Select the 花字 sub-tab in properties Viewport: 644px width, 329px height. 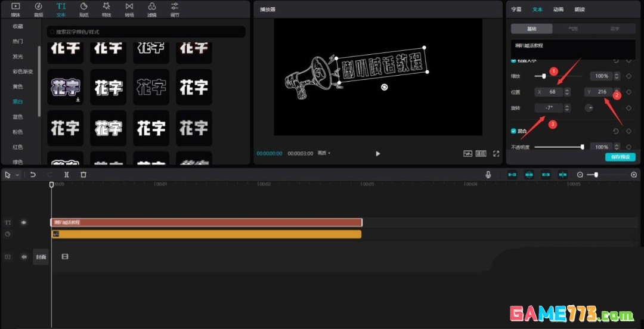click(615, 29)
